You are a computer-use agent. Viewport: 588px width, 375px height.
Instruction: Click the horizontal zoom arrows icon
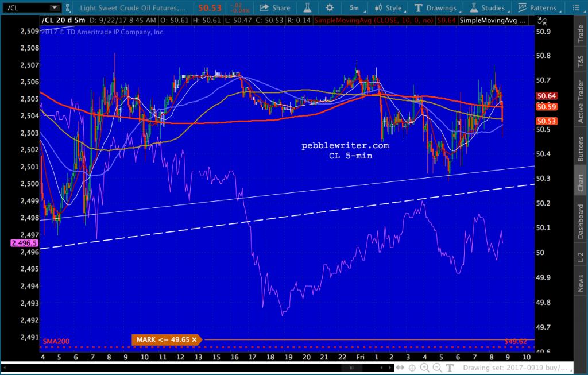[400, 368]
